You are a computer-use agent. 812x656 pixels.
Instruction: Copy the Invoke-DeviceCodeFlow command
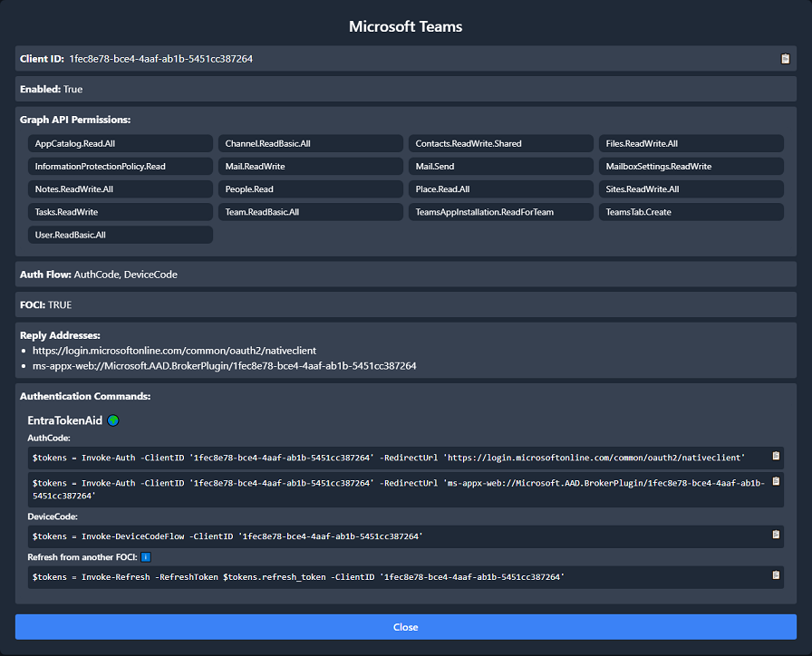(776, 535)
